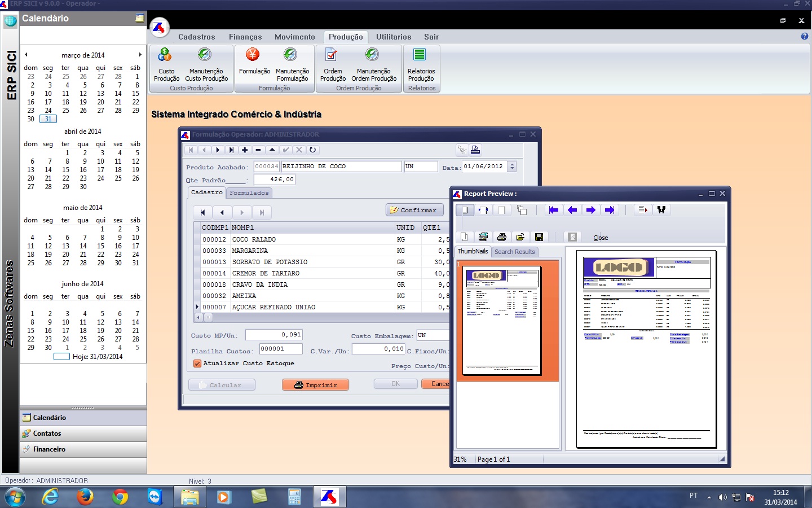The width and height of the screenshot is (812, 508).
Task: Add a new record with the plus icon
Action: click(245, 150)
